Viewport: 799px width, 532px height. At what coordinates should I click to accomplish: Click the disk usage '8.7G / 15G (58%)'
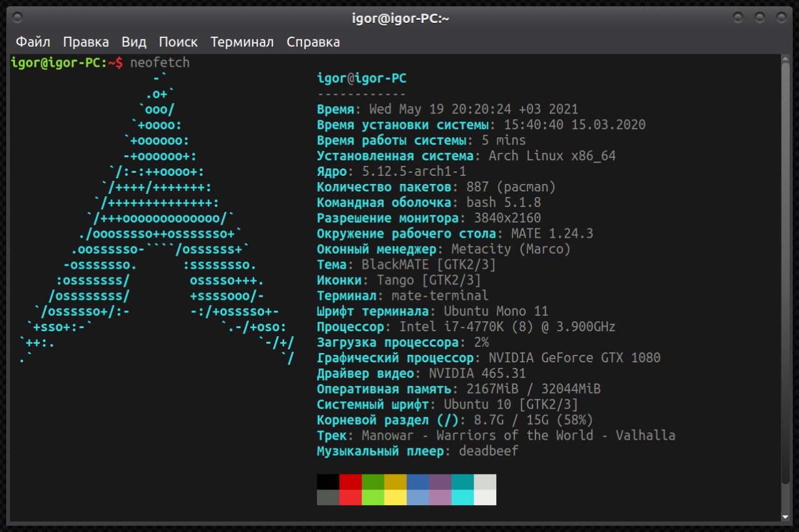click(534, 420)
